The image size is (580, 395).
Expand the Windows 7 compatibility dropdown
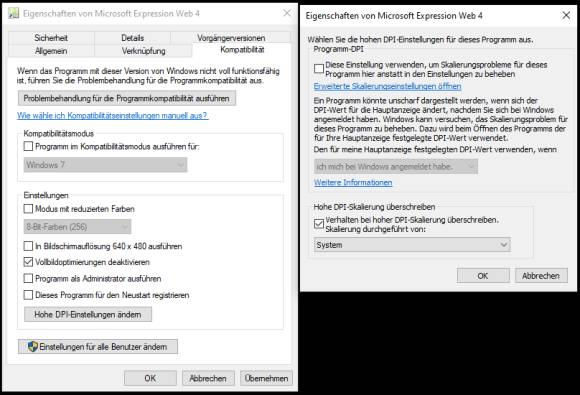point(105,165)
